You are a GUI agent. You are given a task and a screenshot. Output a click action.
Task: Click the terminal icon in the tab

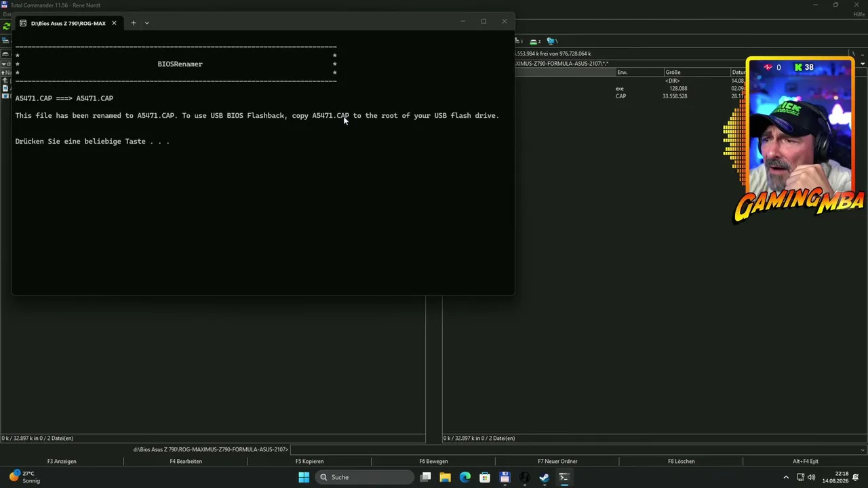(23, 23)
